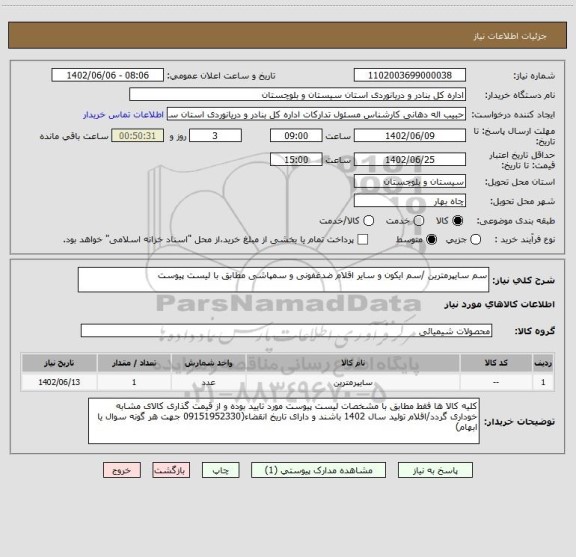576x557 pixels.
Task: Click the پاسخ به نیاز button
Action: 435,470
